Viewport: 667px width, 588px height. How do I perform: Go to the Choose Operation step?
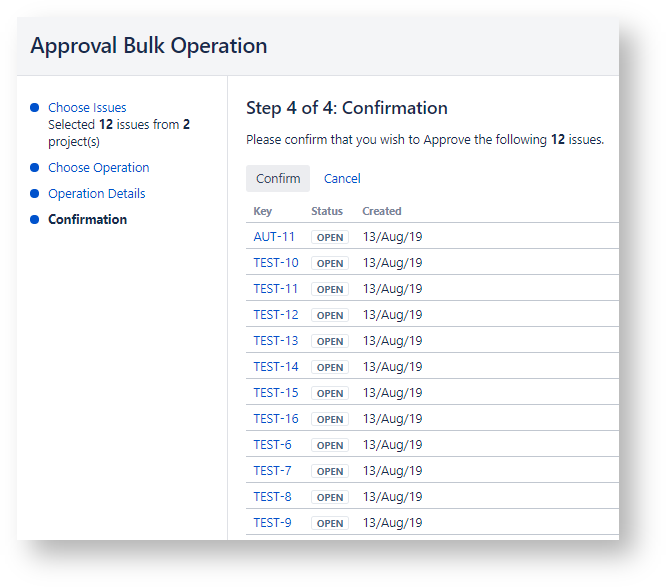tap(99, 168)
